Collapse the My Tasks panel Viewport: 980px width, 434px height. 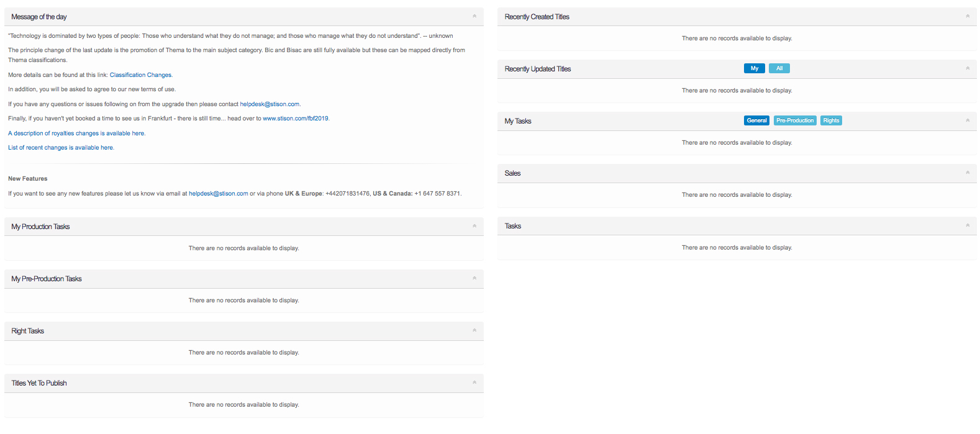click(967, 120)
